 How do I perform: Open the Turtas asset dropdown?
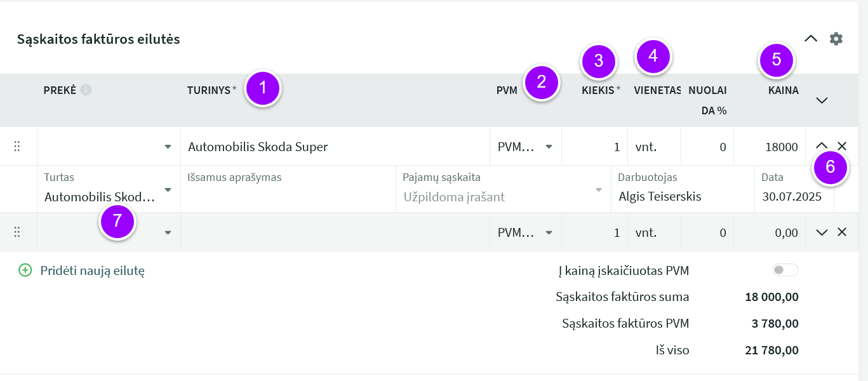pyautogui.click(x=109, y=189)
